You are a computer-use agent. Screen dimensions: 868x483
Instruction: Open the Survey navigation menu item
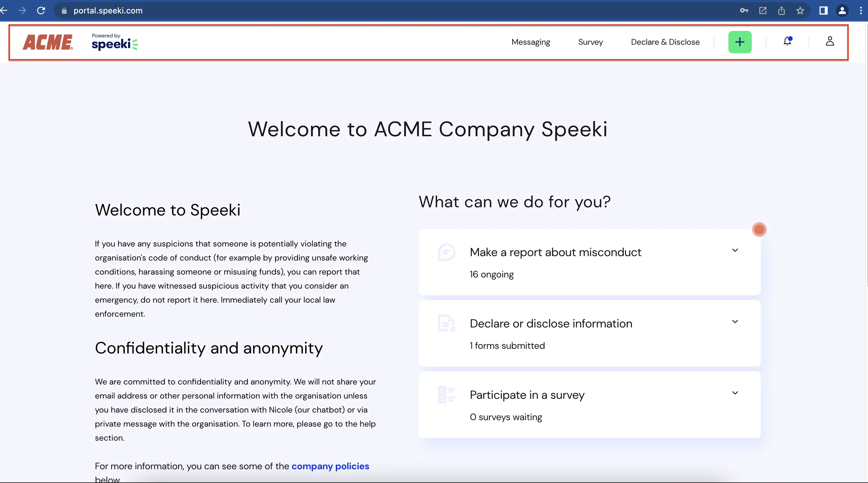click(591, 42)
